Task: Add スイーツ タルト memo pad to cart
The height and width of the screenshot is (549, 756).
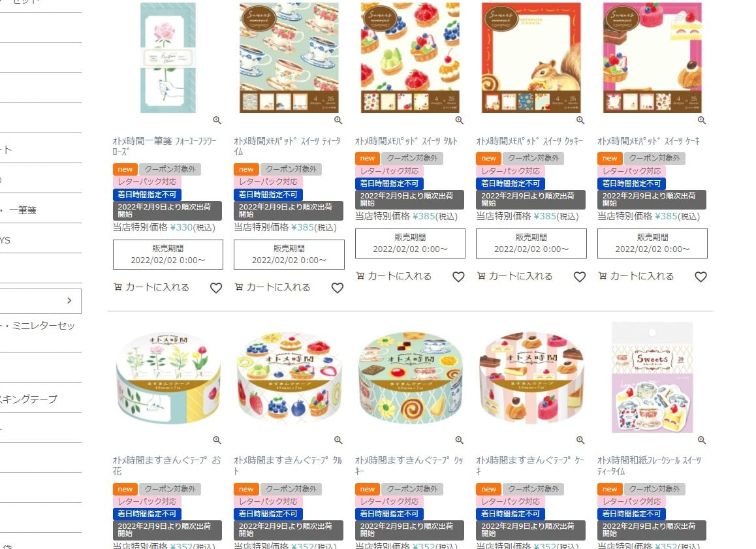Action: (x=394, y=276)
